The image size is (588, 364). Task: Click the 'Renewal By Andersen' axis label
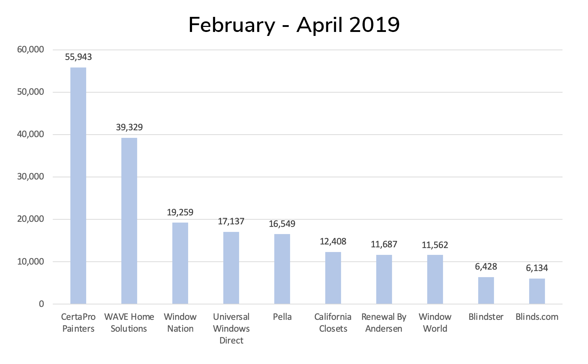pos(384,323)
